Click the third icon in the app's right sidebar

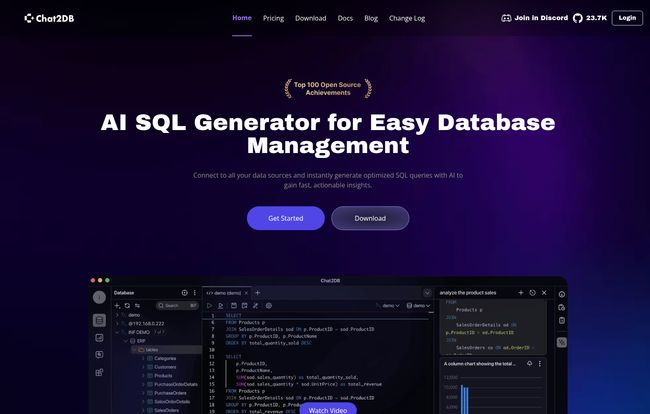tap(562, 320)
